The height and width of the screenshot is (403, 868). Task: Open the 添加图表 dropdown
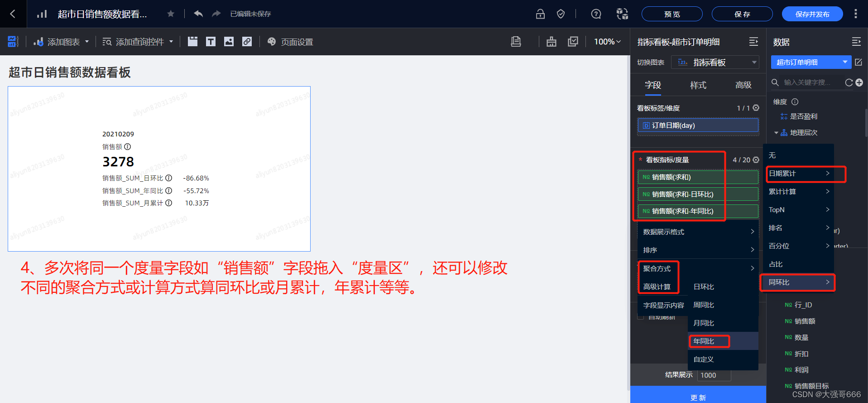61,42
